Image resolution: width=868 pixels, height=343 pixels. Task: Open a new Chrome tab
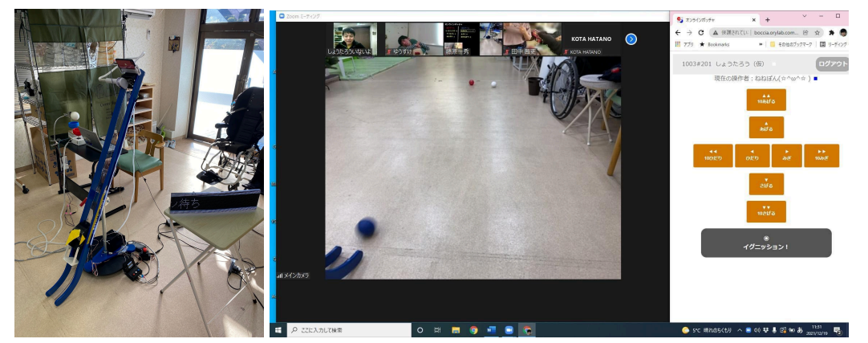pyautogui.click(x=767, y=19)
